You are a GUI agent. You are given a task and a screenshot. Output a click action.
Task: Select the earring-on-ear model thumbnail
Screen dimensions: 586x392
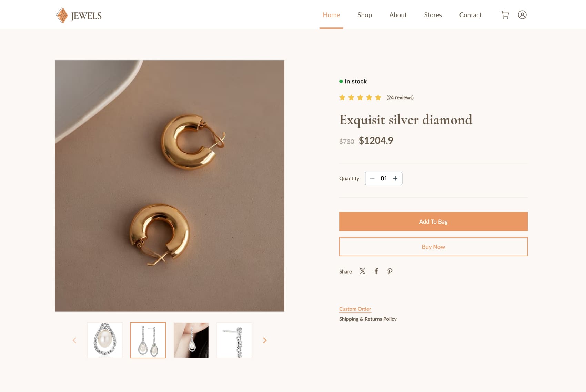click(191, 340)
